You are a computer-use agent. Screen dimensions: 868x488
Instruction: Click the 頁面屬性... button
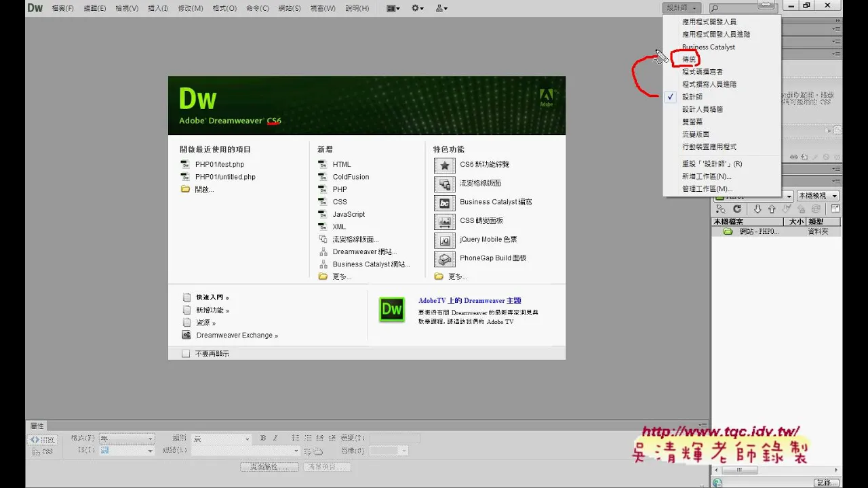[269, 467]
